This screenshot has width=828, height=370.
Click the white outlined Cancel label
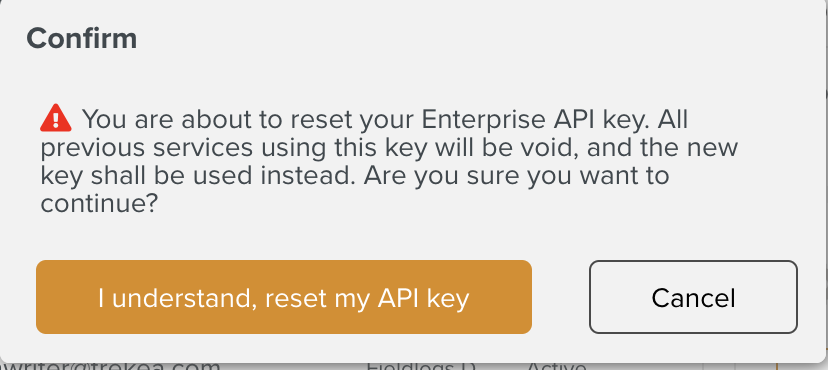pos(693,298)
